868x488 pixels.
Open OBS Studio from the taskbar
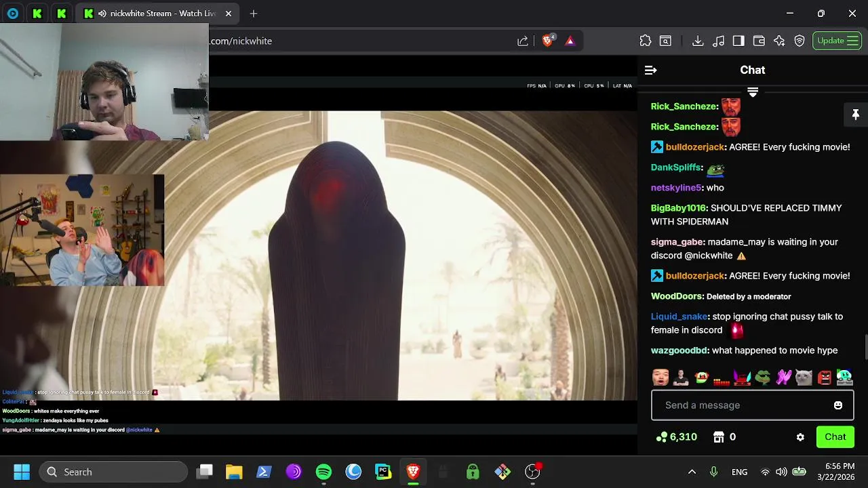click(532, 472)
